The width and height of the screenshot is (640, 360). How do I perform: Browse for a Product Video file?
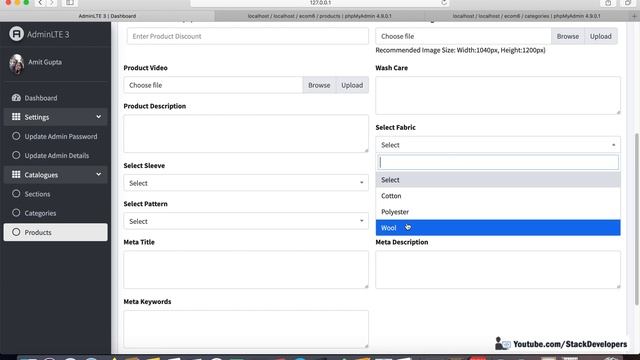click(x=319, y=85)
